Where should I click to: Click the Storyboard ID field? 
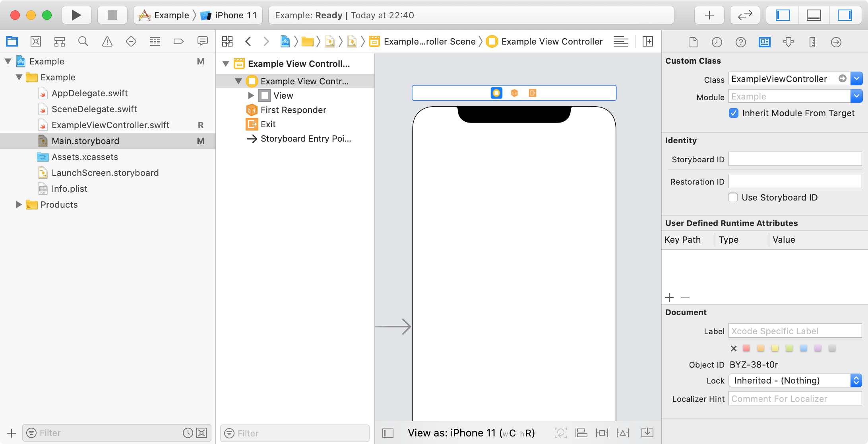pos(795,159)
